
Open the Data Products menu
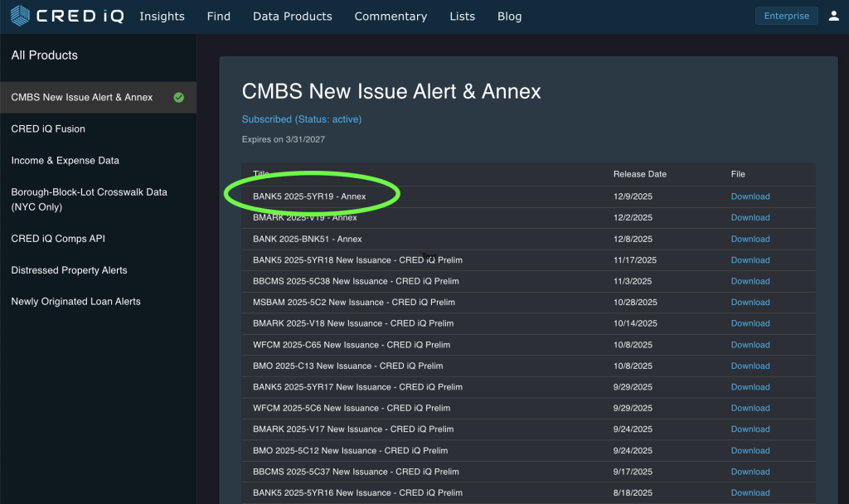[292, 17]
